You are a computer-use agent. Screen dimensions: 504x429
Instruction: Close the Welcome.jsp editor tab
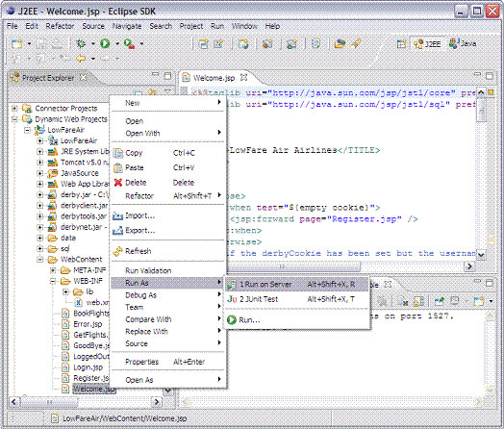tap(244, 78)
